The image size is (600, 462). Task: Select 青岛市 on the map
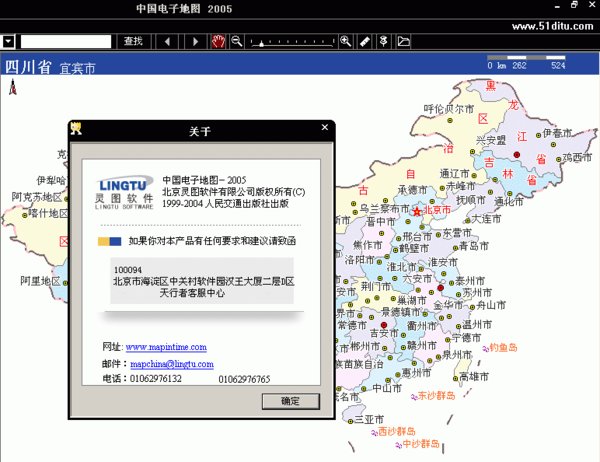[x=473, y=246]
